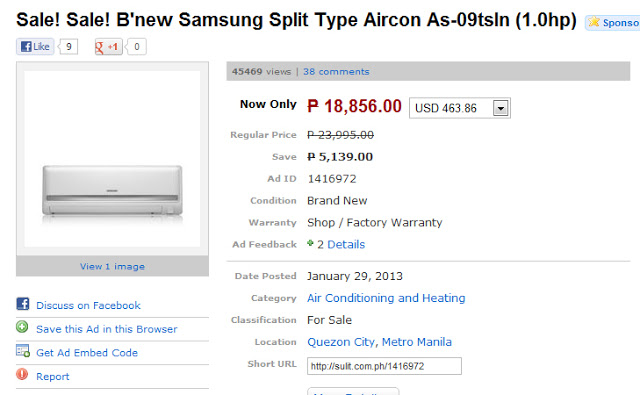Click the green Ad Feedback plus icon
The image size is (640, 395).
pos(311,243)
